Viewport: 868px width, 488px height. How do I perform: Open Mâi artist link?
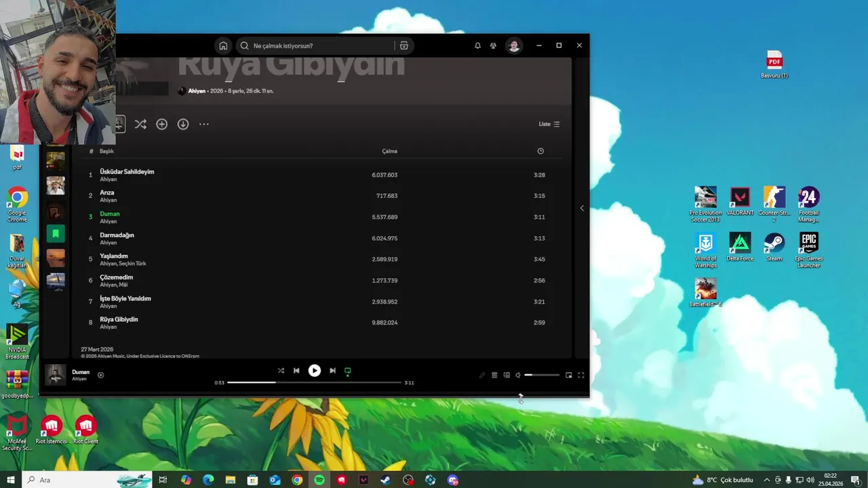[x=123, y=285]
